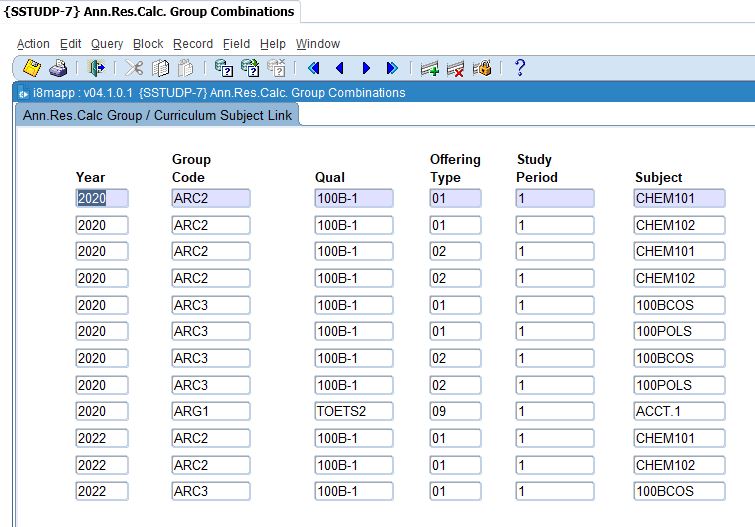Click the Cut scissors icon
Viewport: 755px width, 527px height.
click(134, 68)
